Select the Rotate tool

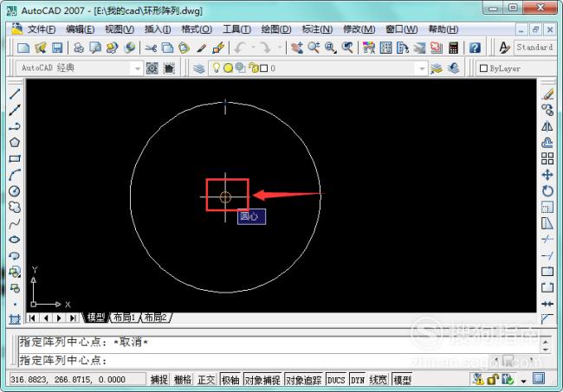(547, 191)
